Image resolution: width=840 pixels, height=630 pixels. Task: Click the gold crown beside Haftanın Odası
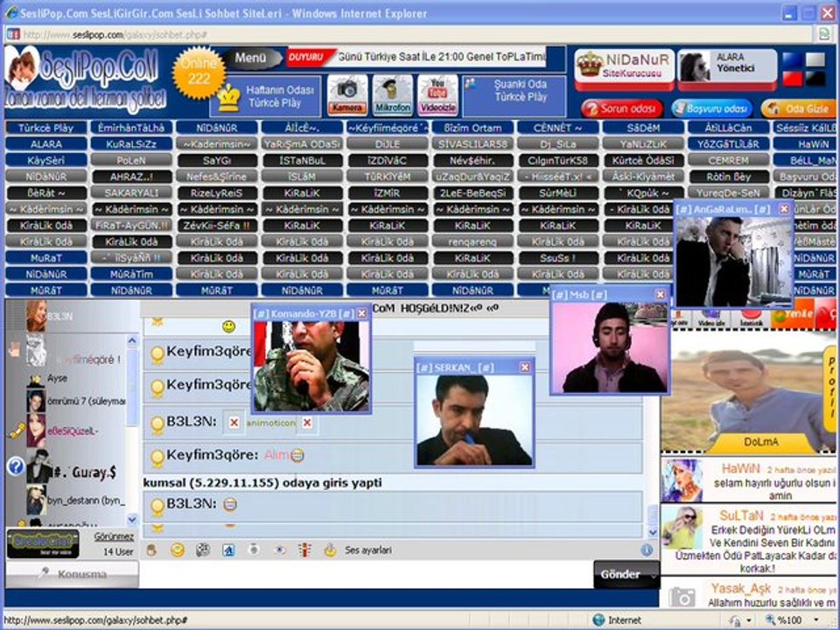228,97
